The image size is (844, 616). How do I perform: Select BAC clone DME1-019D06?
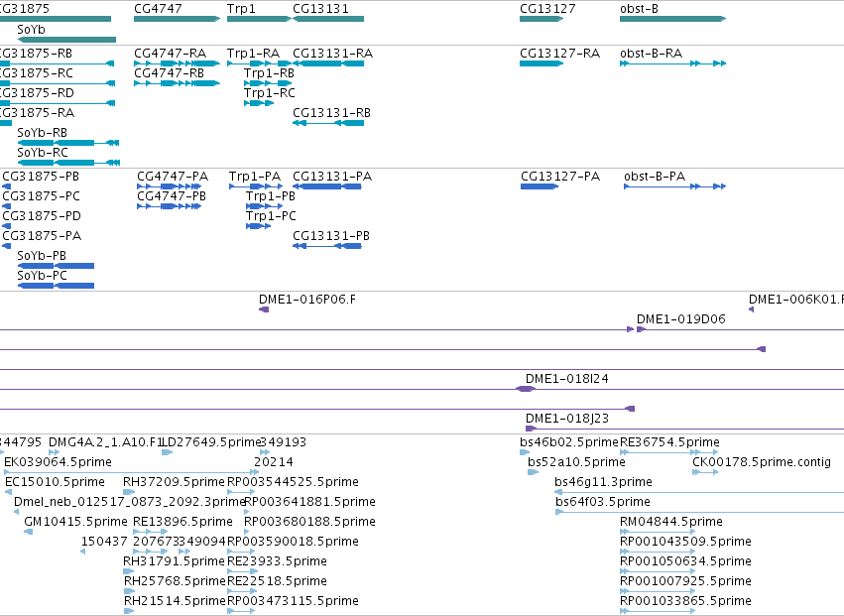point(740,329)
